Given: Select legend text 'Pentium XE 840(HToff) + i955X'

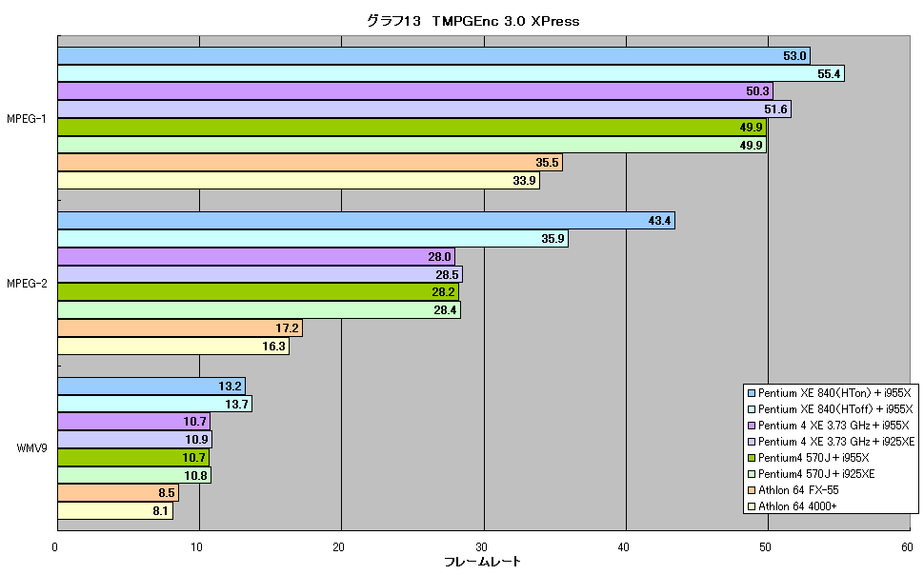Looking at the screenshot, I should coord(835,408).
